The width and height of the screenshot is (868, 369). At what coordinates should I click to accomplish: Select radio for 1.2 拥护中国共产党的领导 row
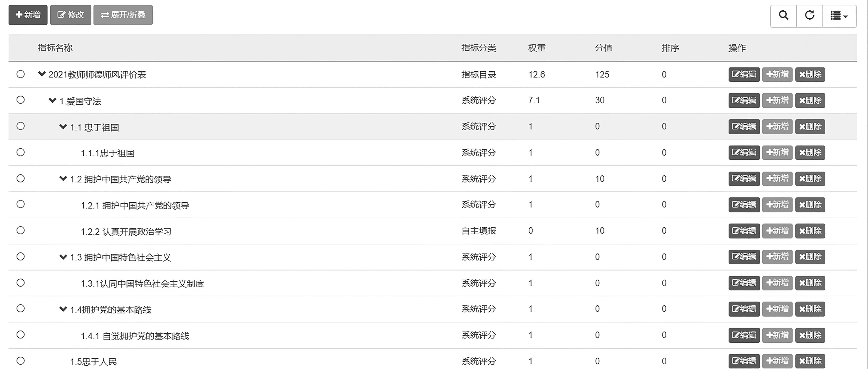pyautogui.click(x=21, y=178)
